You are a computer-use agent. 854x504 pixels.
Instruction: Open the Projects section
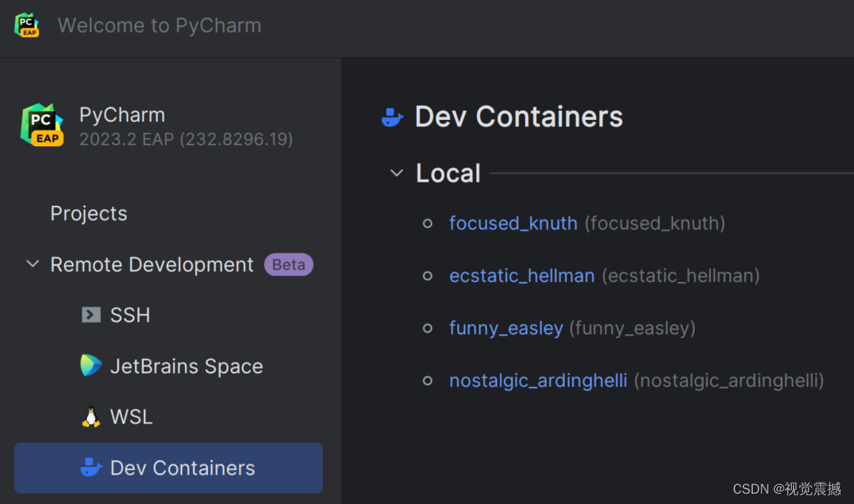tap(89, 213)
